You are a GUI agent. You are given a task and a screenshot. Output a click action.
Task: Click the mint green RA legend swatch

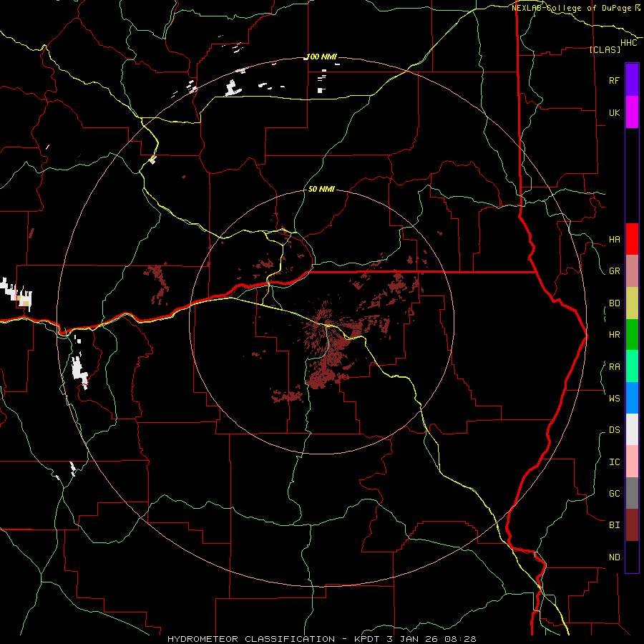pyautogui.click(x=632, y=366)
